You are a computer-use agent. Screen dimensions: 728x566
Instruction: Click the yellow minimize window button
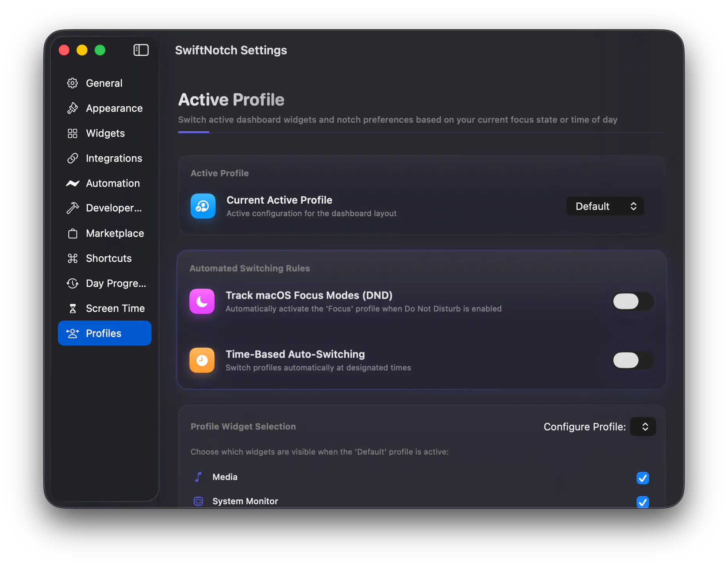click(82, 50)
